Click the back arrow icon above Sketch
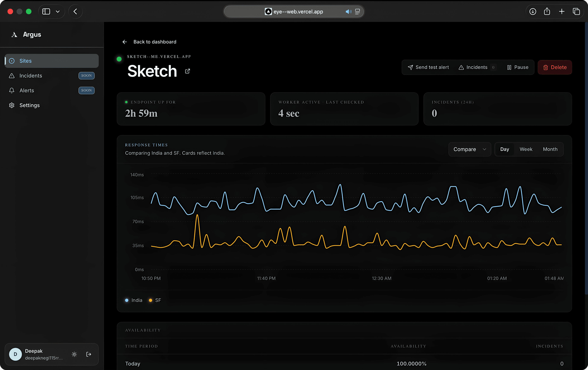 tap(125, 42)
